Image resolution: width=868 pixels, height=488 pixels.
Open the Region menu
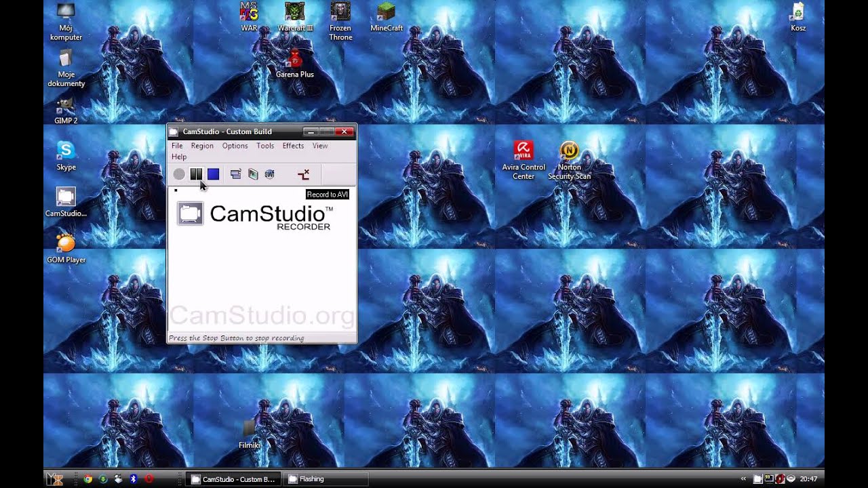(202, 146)
